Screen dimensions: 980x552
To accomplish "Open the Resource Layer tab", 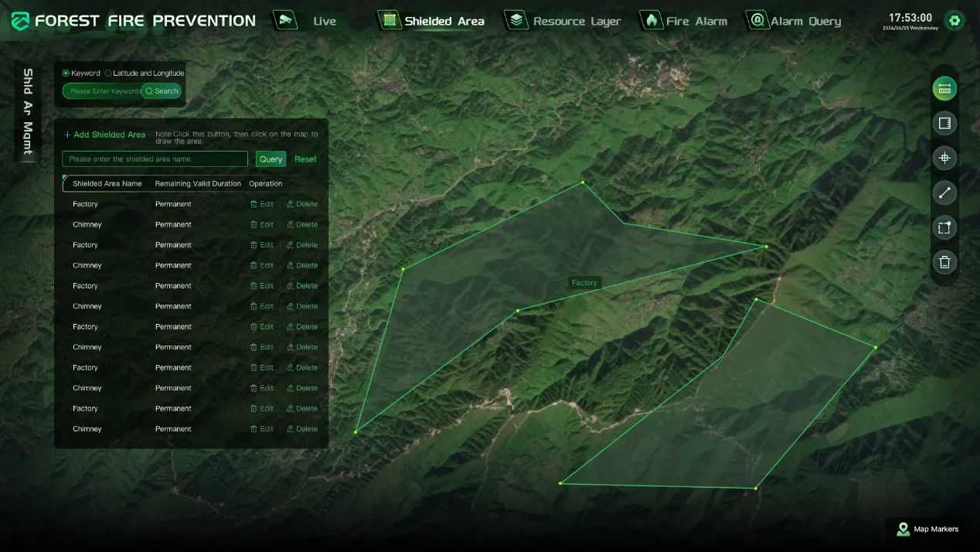I will [x=563, y=21].
